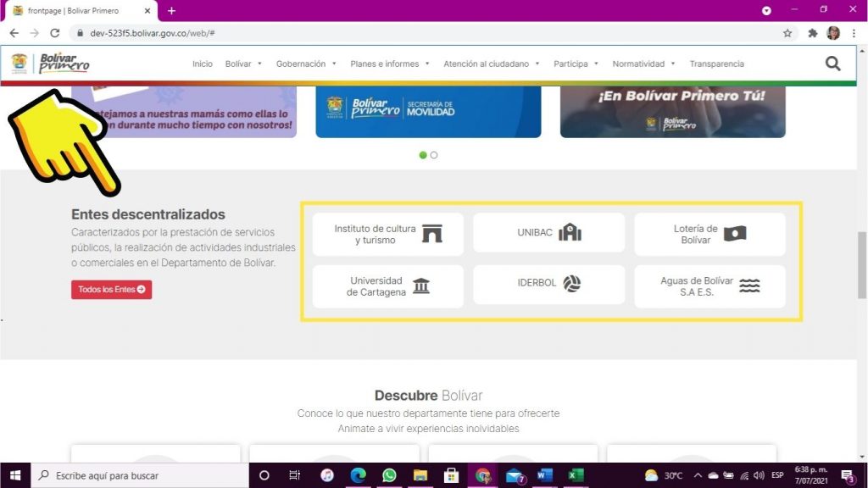The image size is (868, 488).
Task: Bookmark this page with the star icon
Action: tap(787, 33)
